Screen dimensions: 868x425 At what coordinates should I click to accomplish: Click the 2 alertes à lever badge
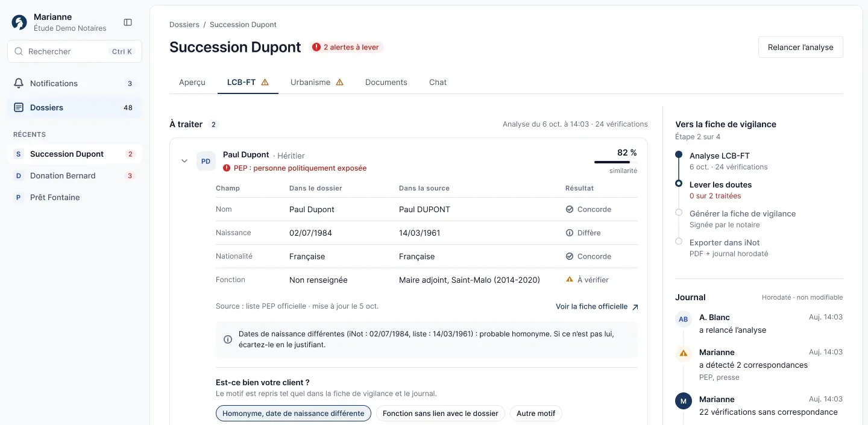pyautogui.click(x=347, y=47)
